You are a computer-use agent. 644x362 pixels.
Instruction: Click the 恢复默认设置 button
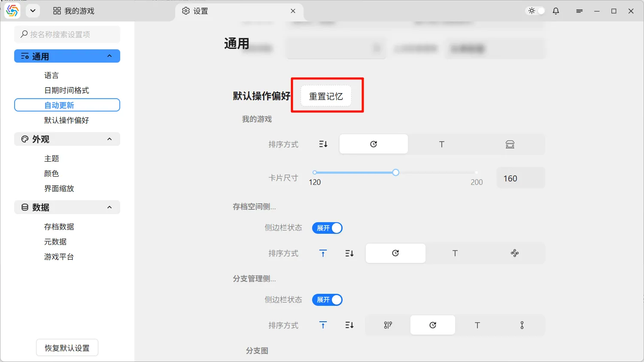[67, 348]
